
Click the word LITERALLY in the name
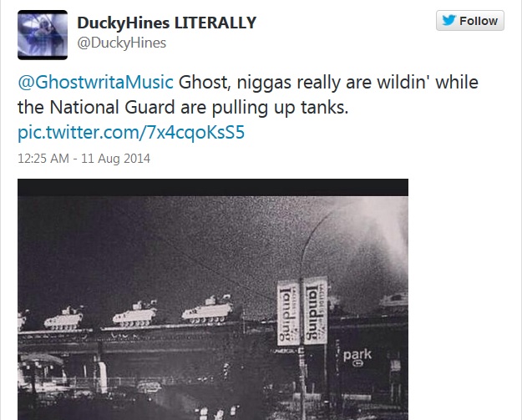[215, 23]
